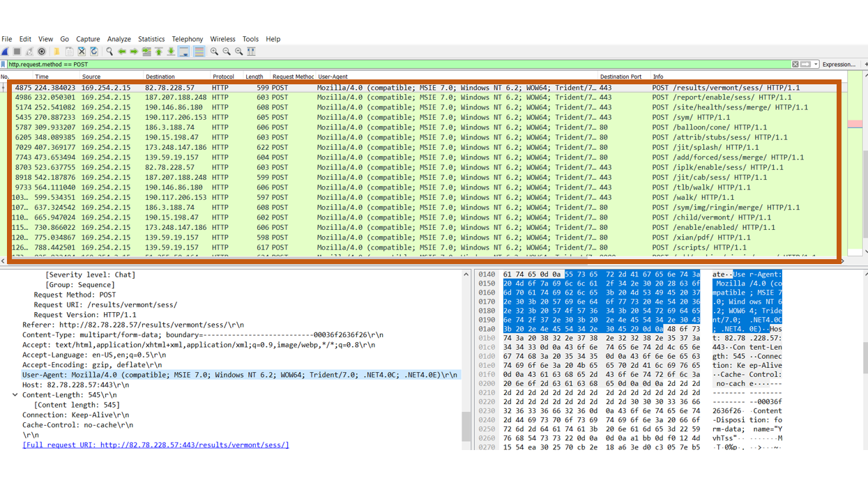Sort by the Source column header
This screenshot has width=868, height=487.
coord(91,77)
